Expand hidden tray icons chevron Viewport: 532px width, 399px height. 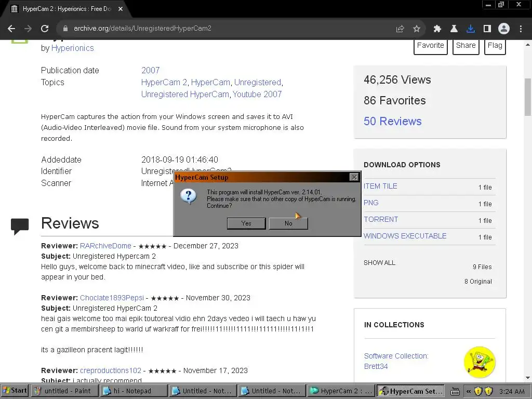pyautogui.click(x=469, y=391)
